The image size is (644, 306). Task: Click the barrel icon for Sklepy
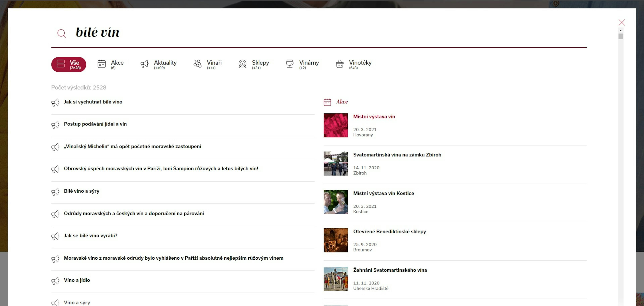pyautogui.click(x=243, y=64)
